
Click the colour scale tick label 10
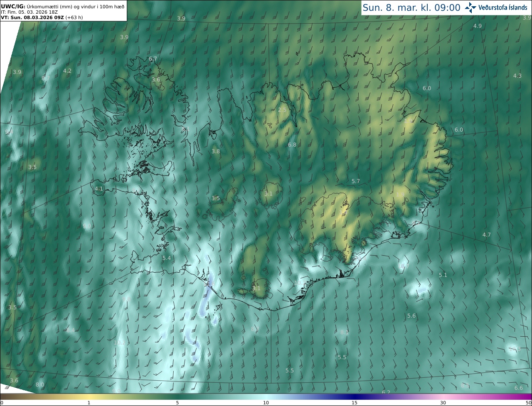(x=266, y=403)
